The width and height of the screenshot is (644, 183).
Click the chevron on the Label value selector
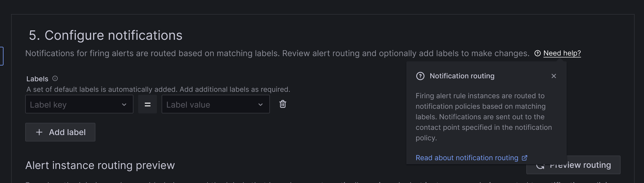(x=261, y=104)
